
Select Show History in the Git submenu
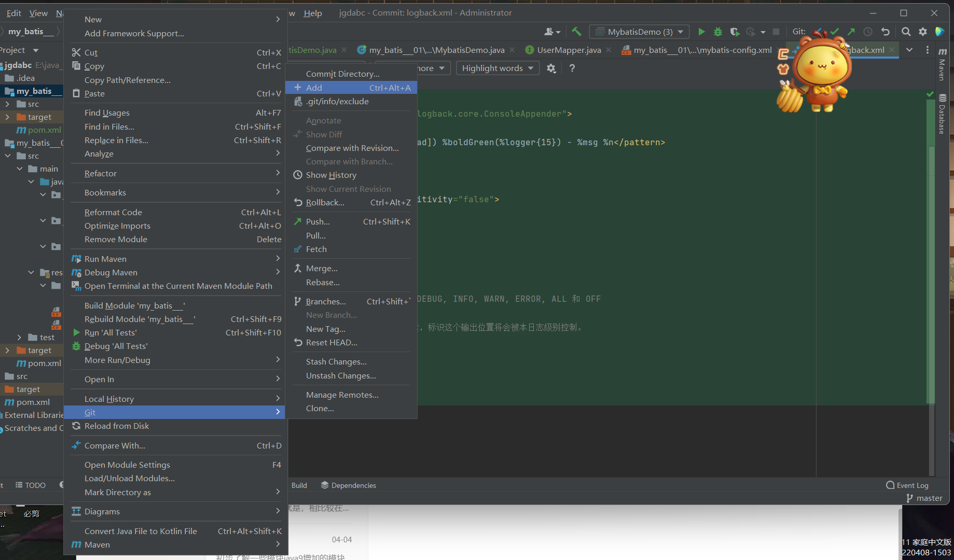click(330, 175)
